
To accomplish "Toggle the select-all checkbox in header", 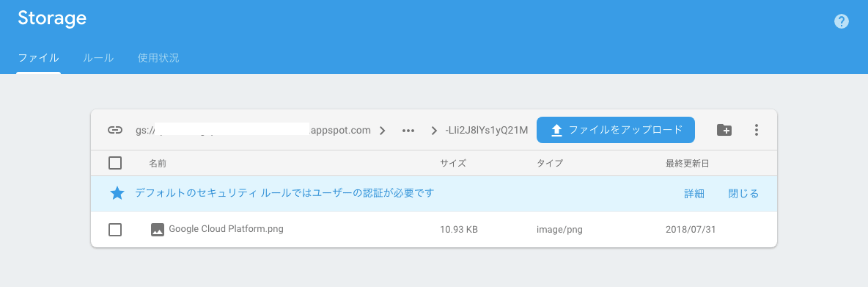I will pos(115,163).
